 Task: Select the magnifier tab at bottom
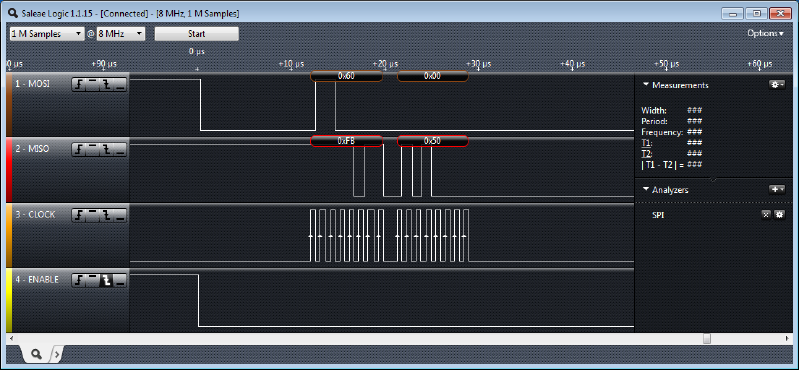point(36,353)
